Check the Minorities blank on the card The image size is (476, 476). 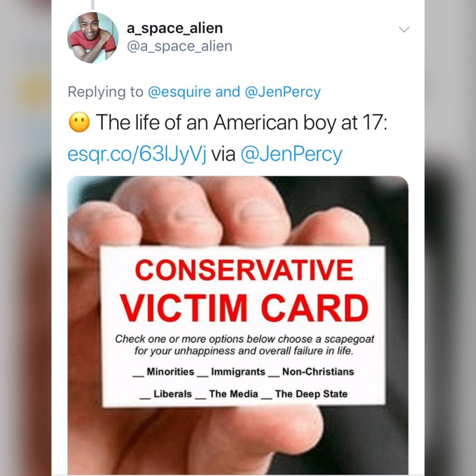coord(139,374)
